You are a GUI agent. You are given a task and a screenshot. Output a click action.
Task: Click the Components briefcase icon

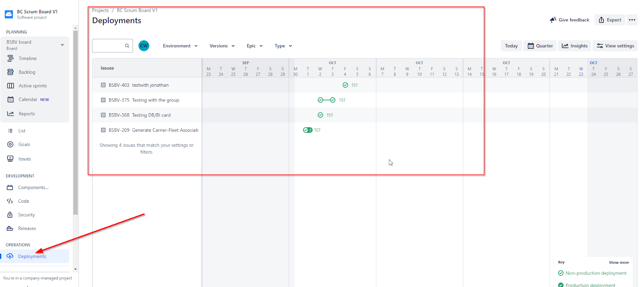(x=10, y=187)
